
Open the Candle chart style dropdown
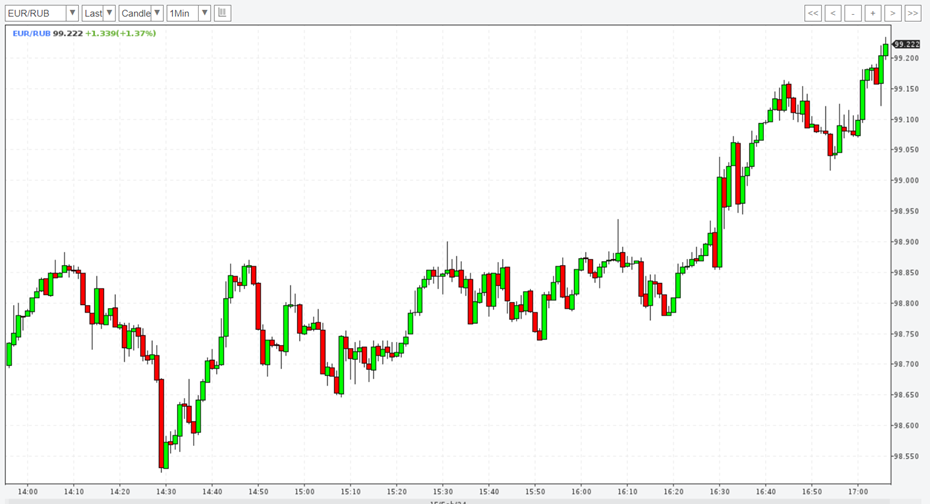(141, 13)
